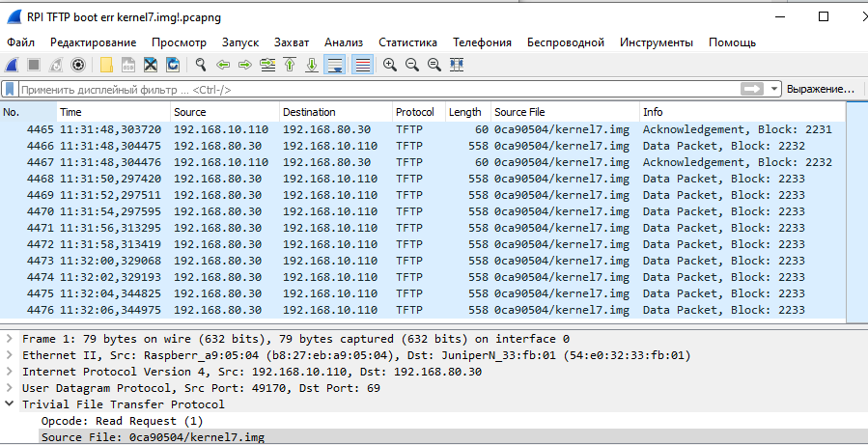Open a capture file via folder icon
Screen dimensions: 868x445
(x=106, y=65)
